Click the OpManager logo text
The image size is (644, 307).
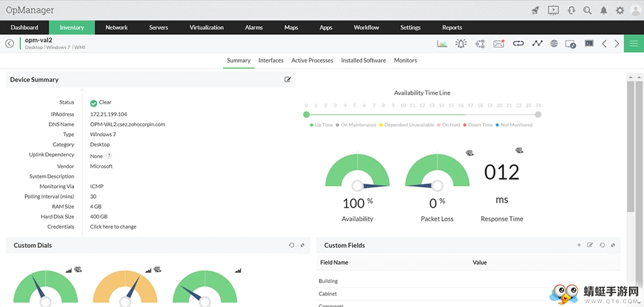30,10
